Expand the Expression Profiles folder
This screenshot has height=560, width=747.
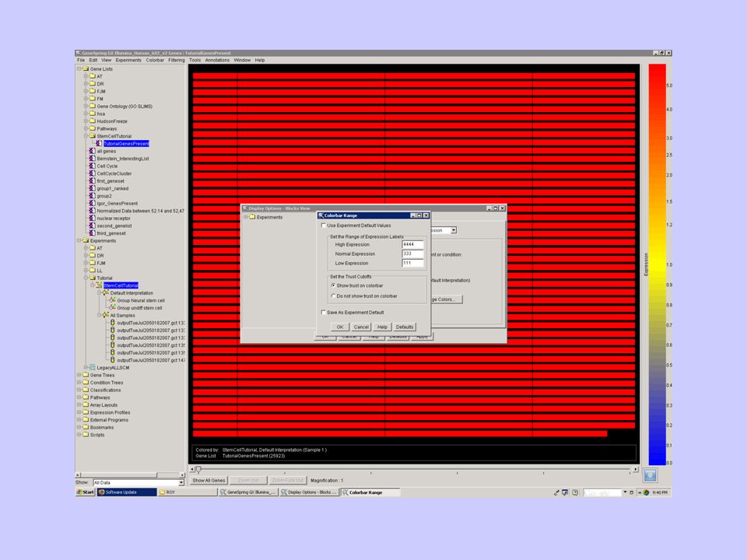tap(79, 412)
